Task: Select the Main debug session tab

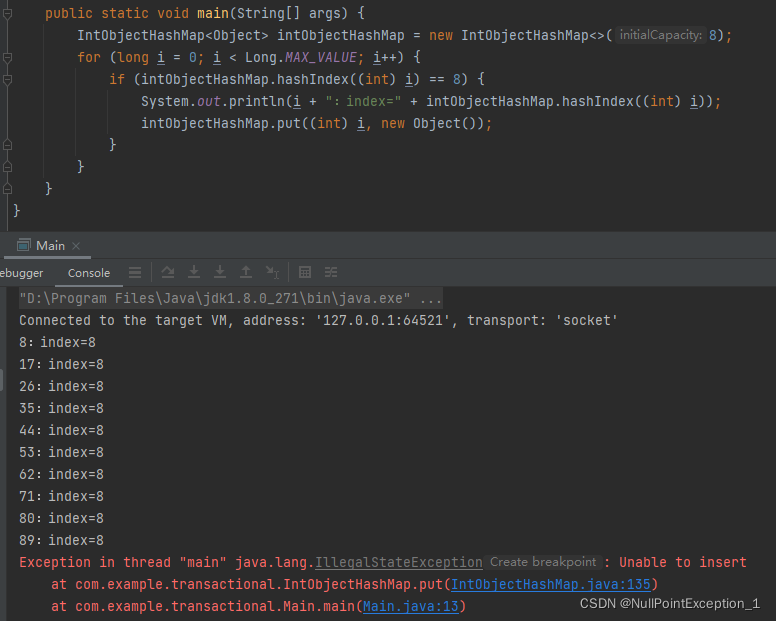Action: (47, 246)
